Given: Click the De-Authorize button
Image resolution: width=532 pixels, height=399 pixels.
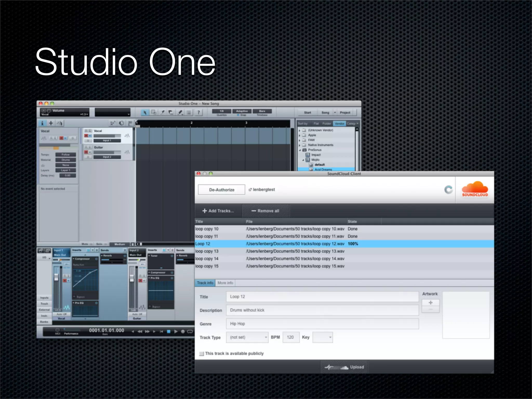Looking at the screenshot, I should tap(222, 190).
